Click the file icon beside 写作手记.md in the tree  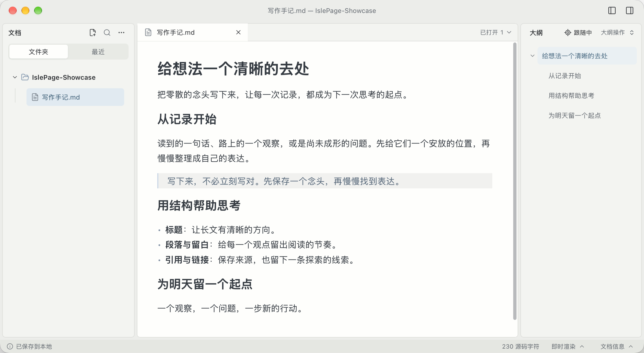pyautogui.click(x=35, y=97)
